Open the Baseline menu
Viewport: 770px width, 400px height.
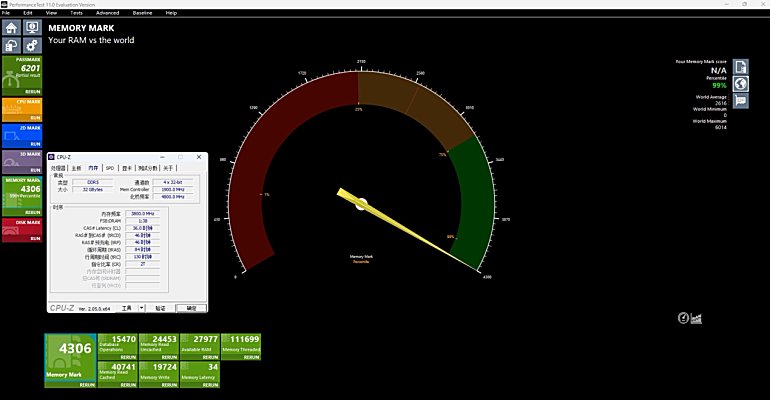coord(142,13)
